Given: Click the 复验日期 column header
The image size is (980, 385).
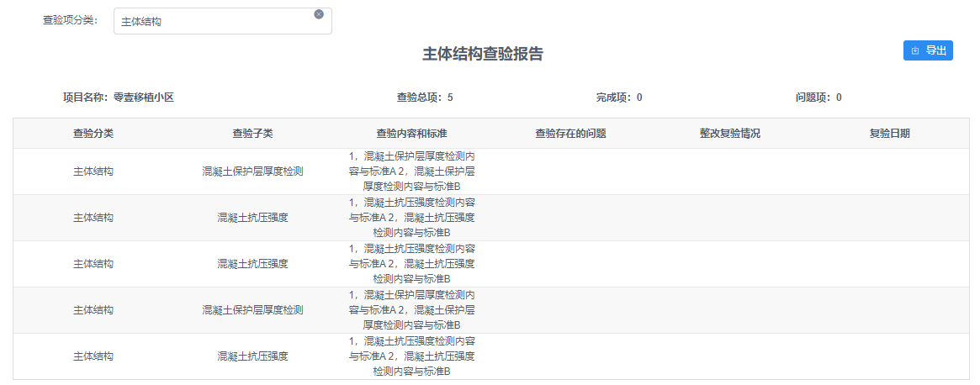Looking at the screenshot, I should coord(889,134).
